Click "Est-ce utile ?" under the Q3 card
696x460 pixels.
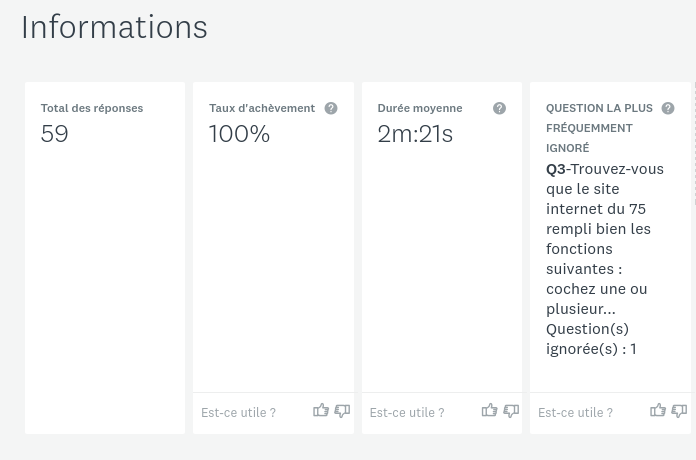click(575, 412)
